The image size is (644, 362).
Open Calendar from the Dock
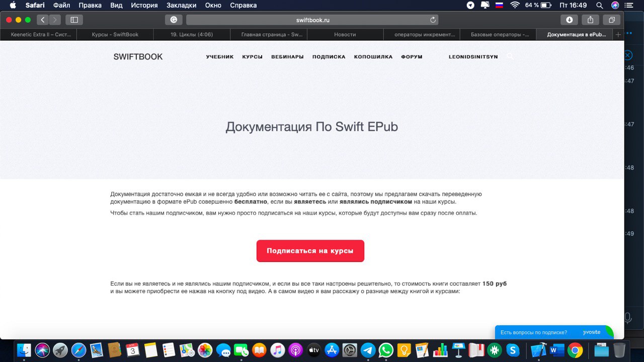133,349
